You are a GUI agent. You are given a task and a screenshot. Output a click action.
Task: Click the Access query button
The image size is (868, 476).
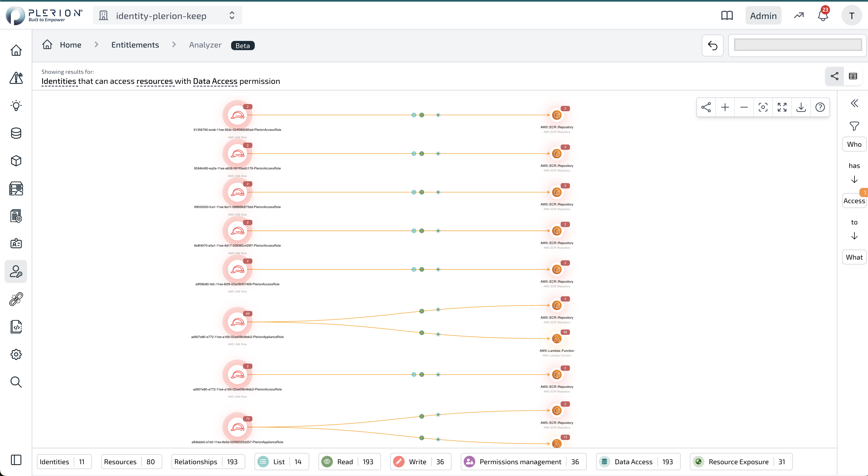[x=854, y=201]
